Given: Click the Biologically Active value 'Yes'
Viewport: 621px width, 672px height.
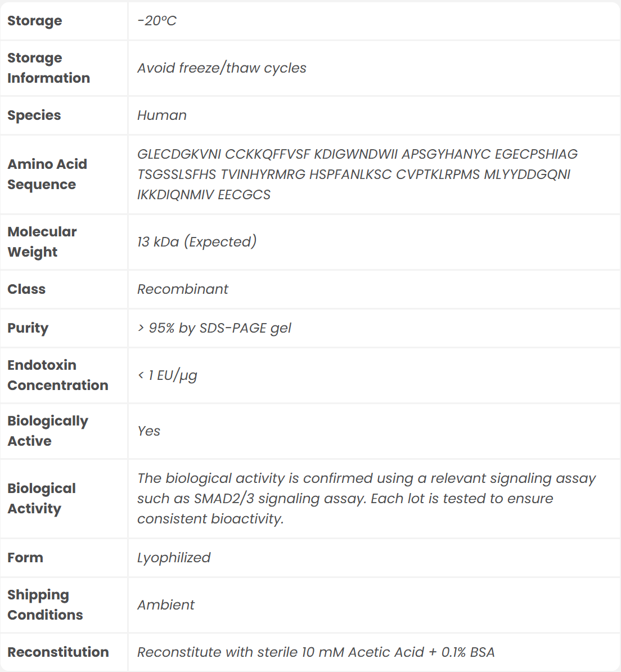Looking at the screenshot, I should tap(149, 431).
